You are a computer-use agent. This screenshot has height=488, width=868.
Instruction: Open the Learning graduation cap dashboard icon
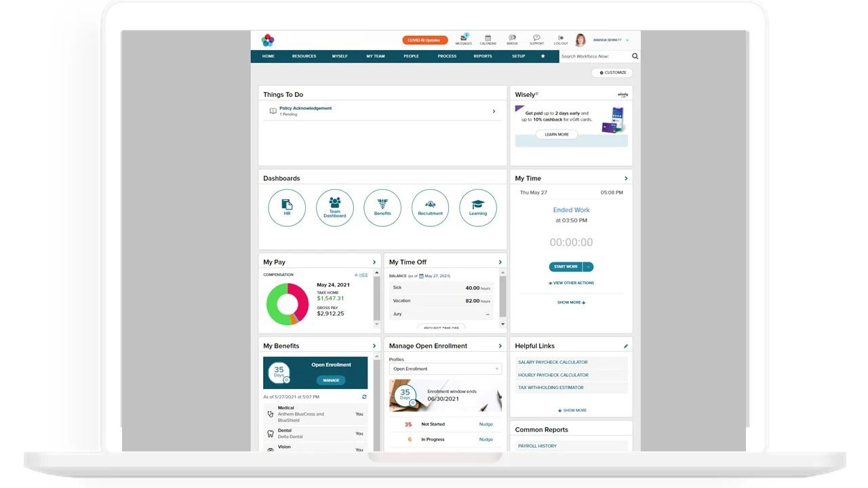[x=478, y=207]
